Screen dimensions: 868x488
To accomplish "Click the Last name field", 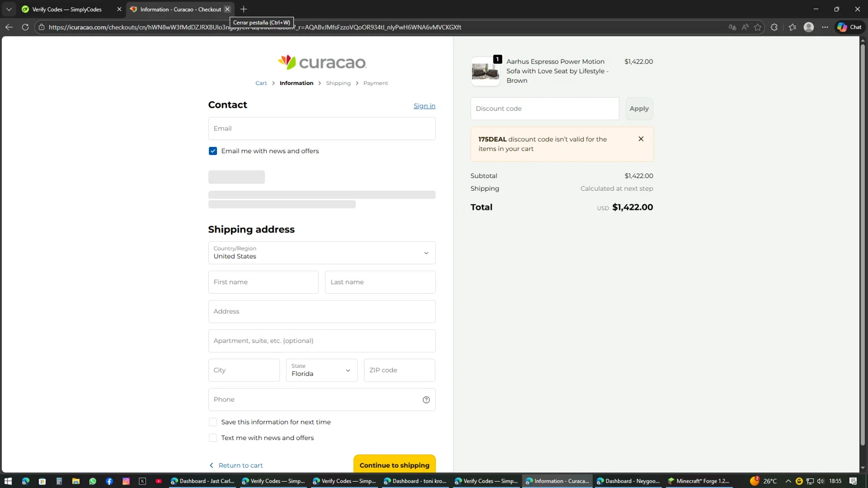I will 380,282.
